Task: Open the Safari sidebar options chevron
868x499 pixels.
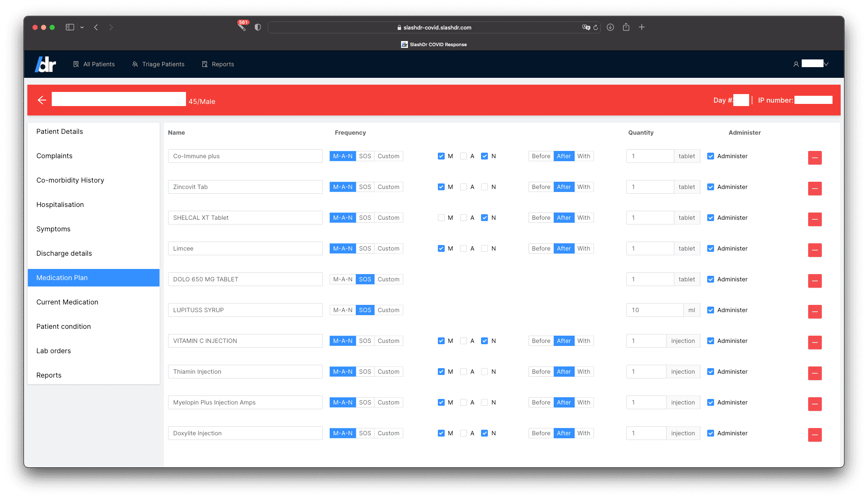Action: pyautogui.click(x=82, y=27)
